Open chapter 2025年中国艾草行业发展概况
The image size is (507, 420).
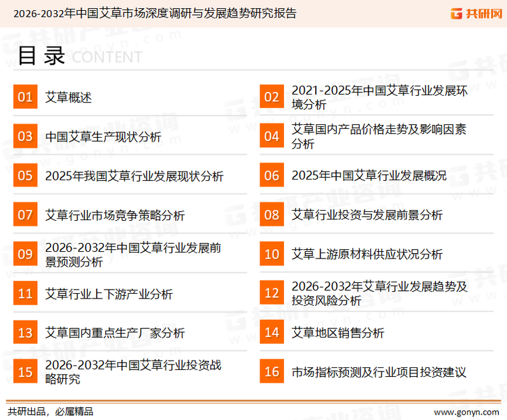pyautogui.click(x=369, y=176)
